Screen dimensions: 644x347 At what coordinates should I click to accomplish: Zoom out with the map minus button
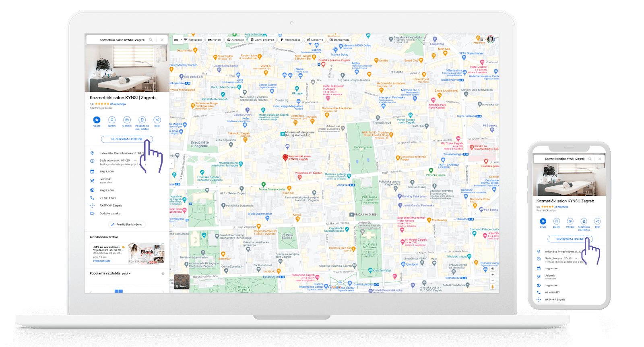coord(492,280)
